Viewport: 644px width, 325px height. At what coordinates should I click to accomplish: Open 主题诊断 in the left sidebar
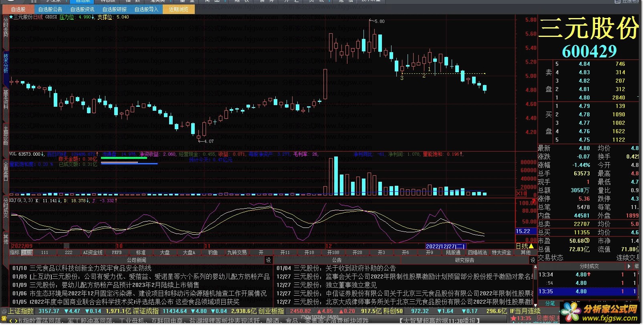pyautogui.click(x=6, y=135)
